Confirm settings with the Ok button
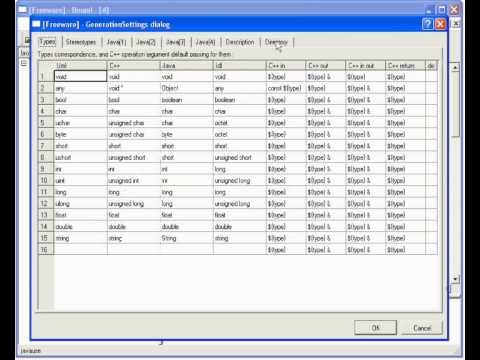This screenshot has width=480, height=360. click(375, 328)
